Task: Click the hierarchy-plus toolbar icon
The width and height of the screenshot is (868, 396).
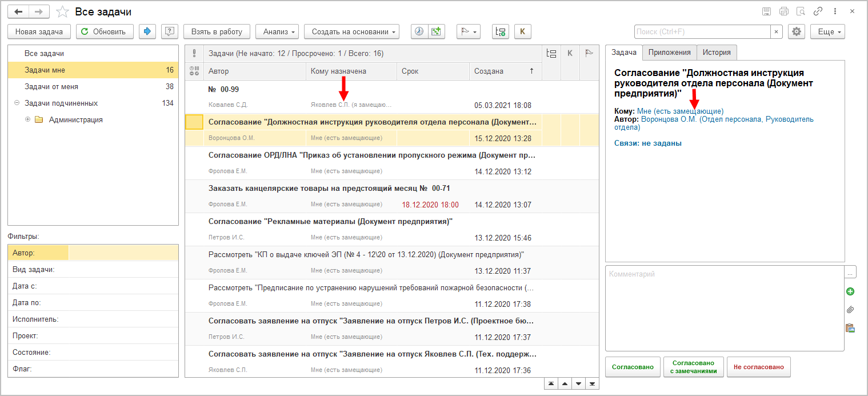Action: click(501, 31)
